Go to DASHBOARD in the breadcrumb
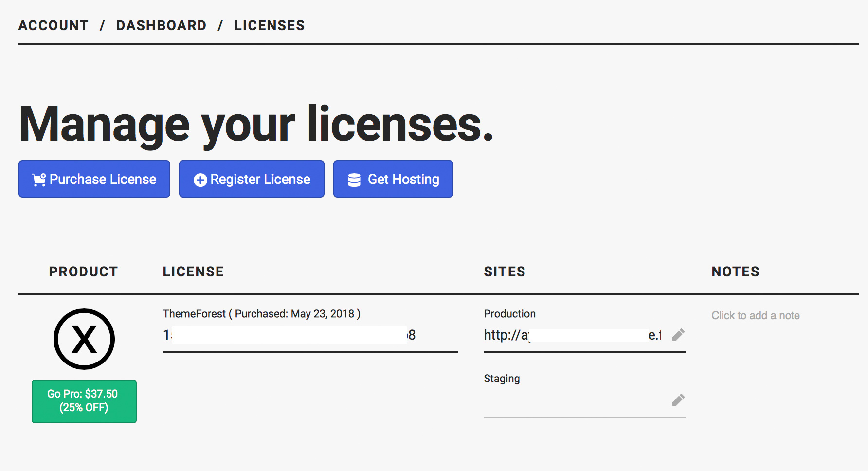Viewport: 868px width, 471px height. coord(161,25)
